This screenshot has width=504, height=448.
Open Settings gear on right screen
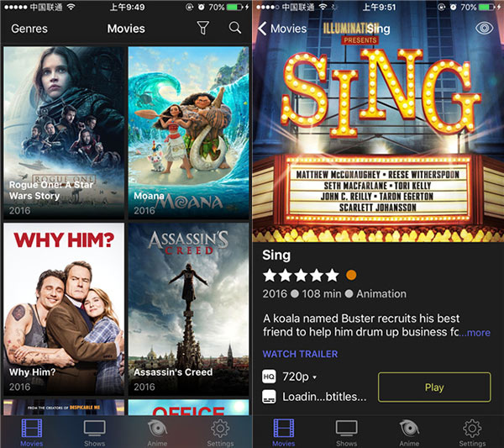[x=472, y=433]
